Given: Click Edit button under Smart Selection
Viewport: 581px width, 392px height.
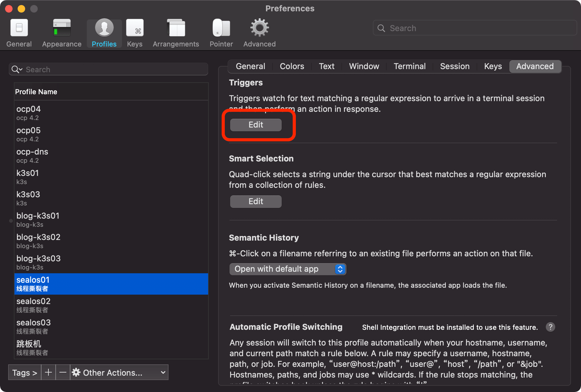Looking at the screenshot, I should click(256, 201).
